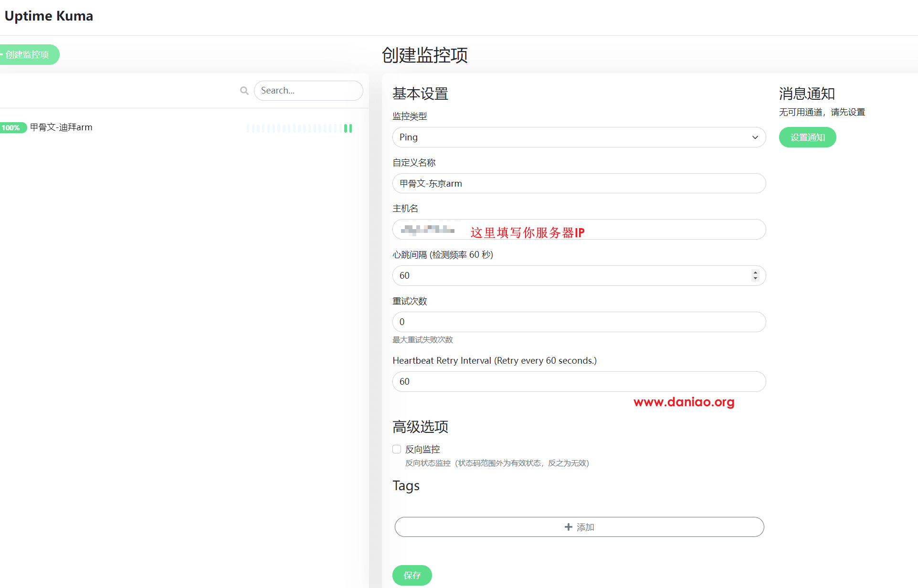This screenshot has width=918, height=588.
Task: Click the Uptime Kuma logo title
Action: click(x=49, y=16)
